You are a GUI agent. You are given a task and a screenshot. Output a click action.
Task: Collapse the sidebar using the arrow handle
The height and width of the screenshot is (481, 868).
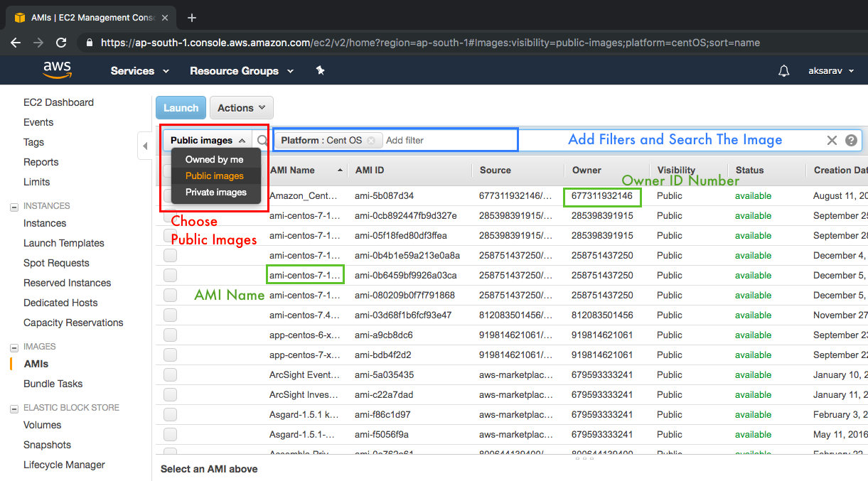145,146
